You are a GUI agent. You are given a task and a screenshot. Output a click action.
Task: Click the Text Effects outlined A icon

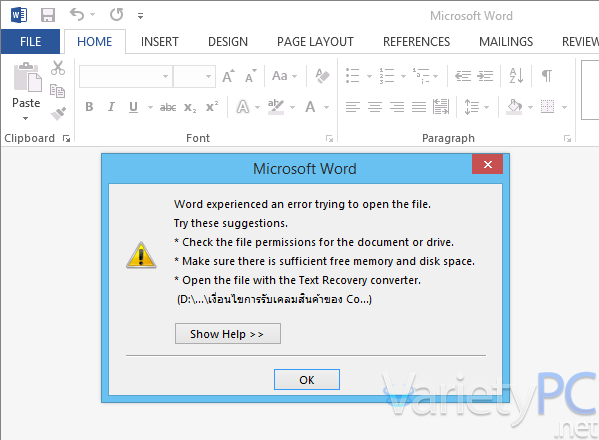(243, 107)
